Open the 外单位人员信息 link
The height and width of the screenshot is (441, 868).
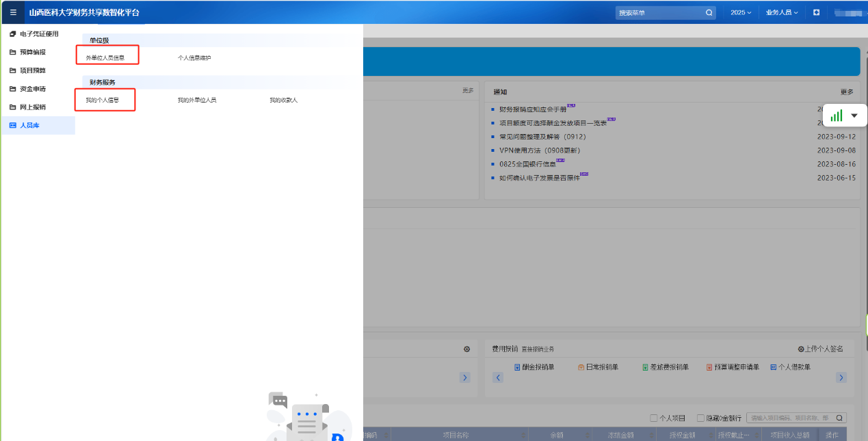pyautogui.click(x=105, y=57)
